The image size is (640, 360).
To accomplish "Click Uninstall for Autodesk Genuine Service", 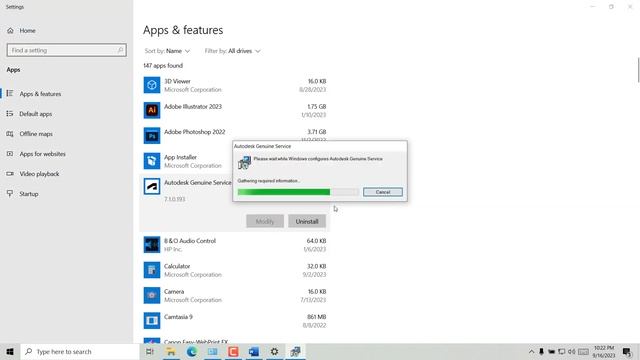I will (x=307, y=221).
